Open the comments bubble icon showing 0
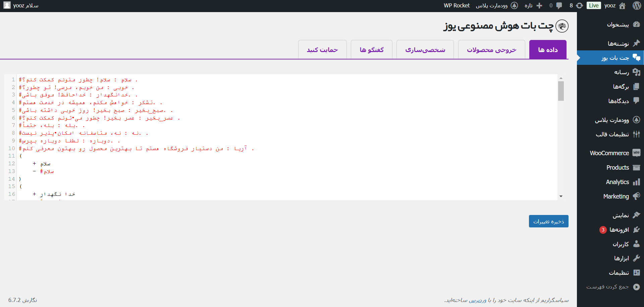This screenshot has height=307, width=644. pyautogui.click(x=559, y=5)
